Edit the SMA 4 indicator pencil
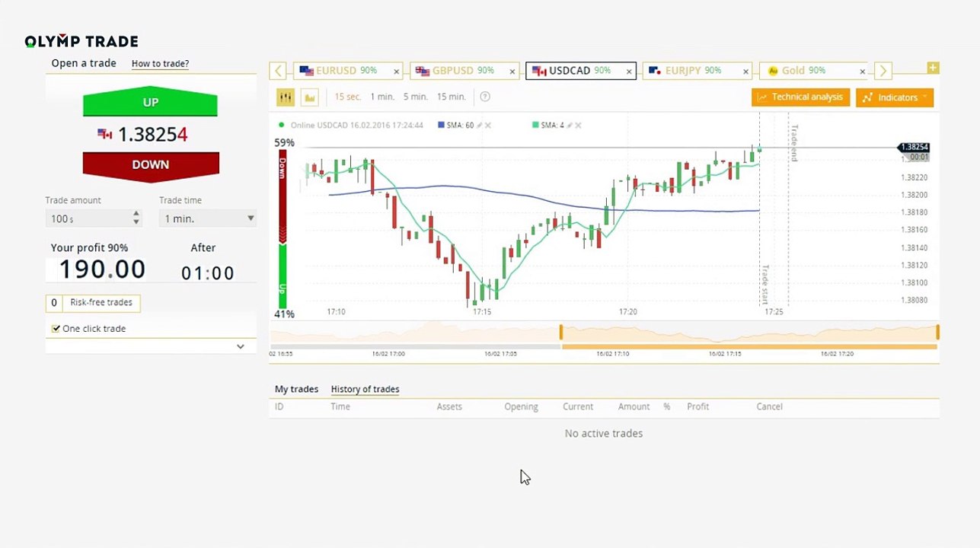The image size is (980, 548). 570,125
